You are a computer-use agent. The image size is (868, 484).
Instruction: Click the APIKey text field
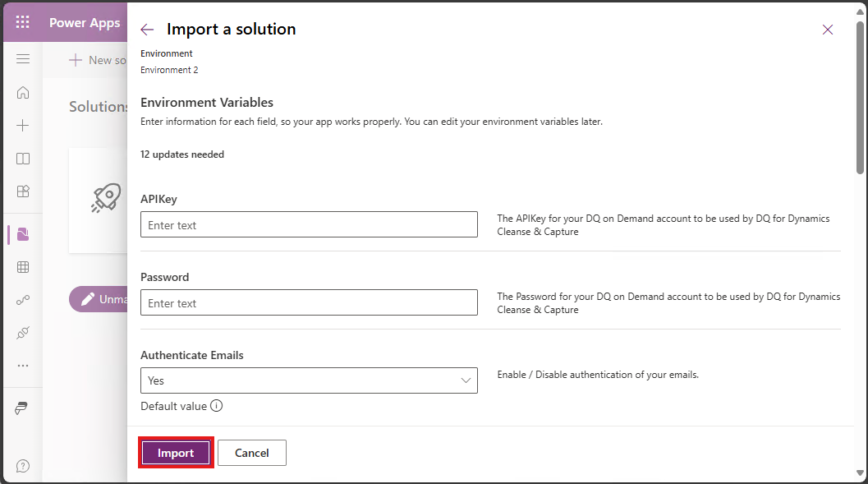coord(309,224)
